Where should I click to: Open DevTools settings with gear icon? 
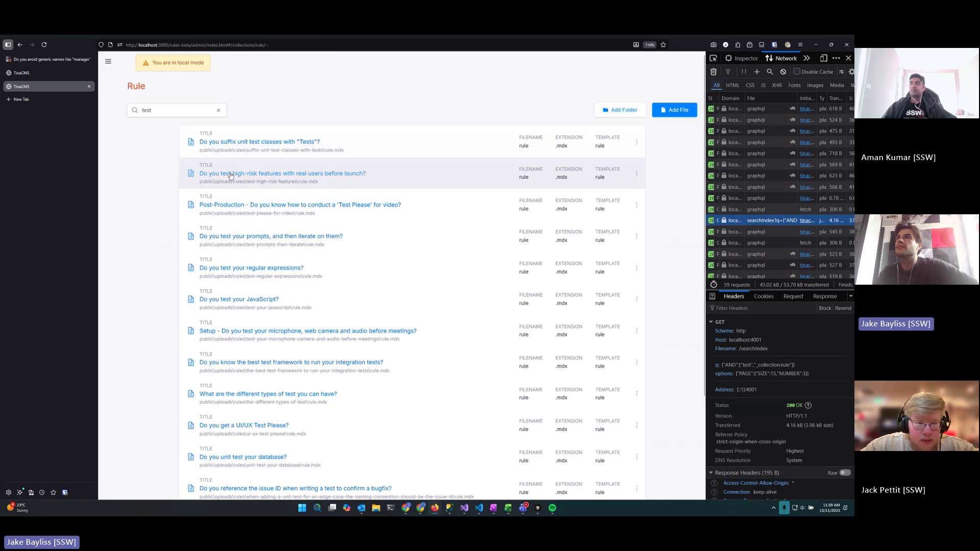(x=851, y=71)
